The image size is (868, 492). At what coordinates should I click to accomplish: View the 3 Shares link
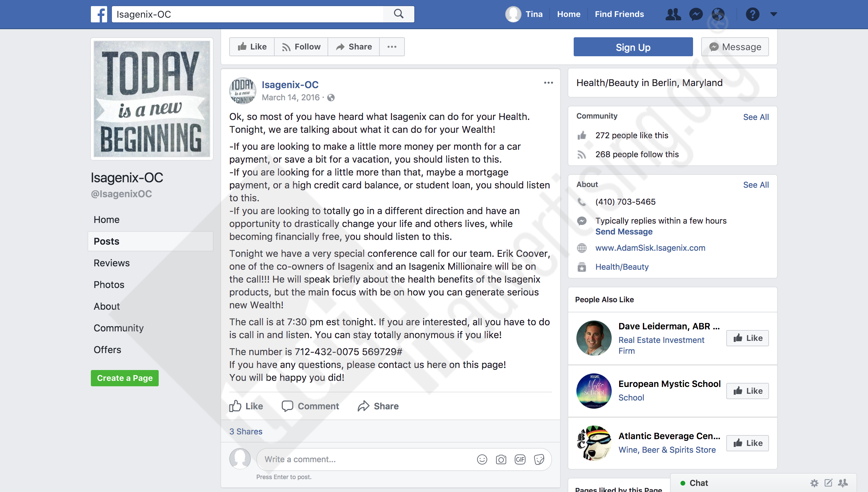[246, 431]
